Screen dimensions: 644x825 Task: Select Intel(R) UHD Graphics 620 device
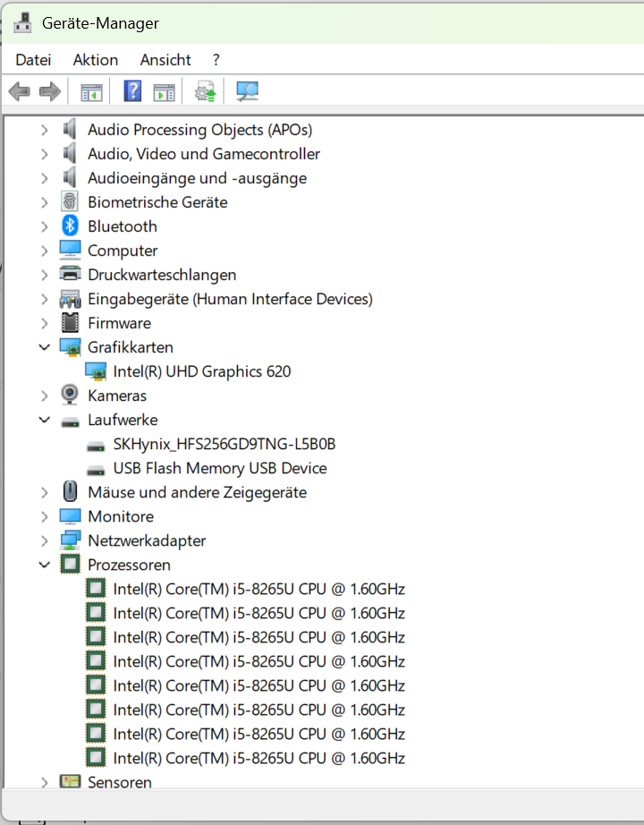click(202, 372)
